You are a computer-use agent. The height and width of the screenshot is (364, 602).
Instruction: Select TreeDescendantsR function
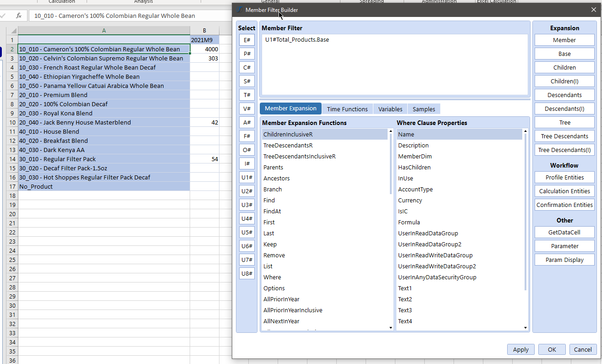(x=325, y=145)
